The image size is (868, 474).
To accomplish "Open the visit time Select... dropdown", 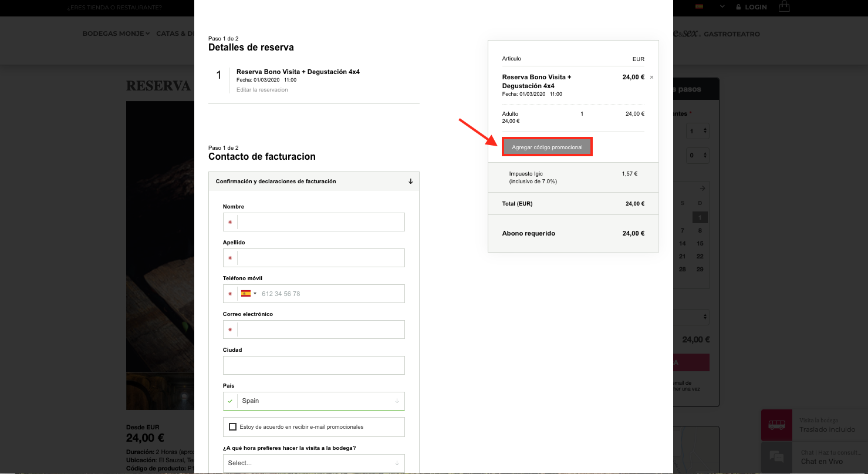I will tap(314, 463).
